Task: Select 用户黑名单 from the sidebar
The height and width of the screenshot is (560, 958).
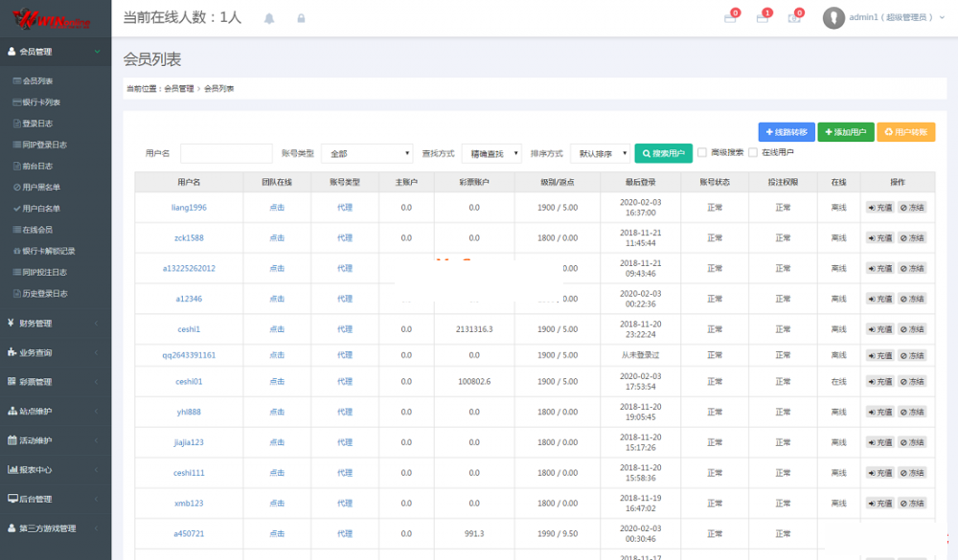Action: point(41,187)
